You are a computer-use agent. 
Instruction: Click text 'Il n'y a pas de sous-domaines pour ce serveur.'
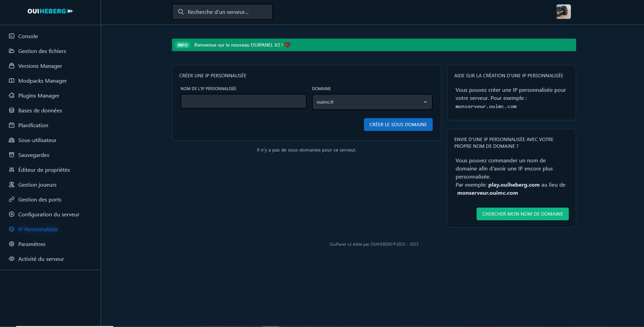point(307,150)
